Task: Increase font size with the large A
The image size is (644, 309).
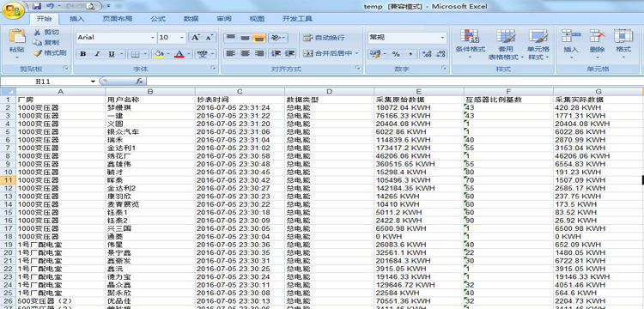Action: coord(195,38)
